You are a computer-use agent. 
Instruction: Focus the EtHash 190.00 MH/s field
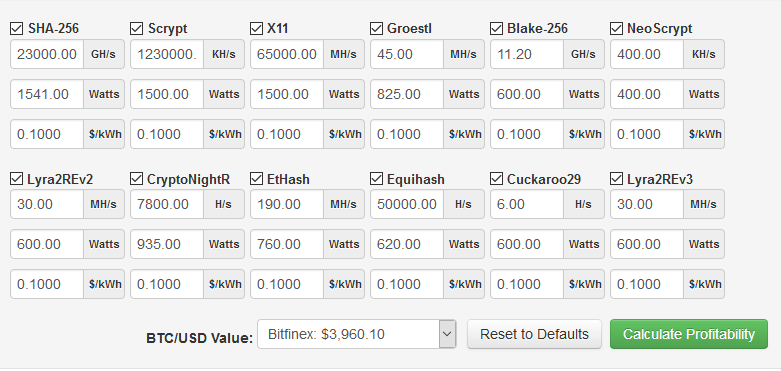pyautogui.click(x=287, y=204)
